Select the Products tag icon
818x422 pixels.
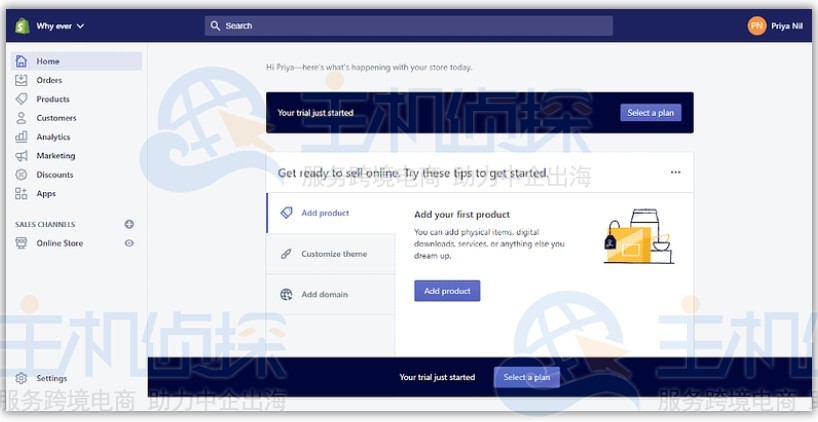(x=21, y=99)
